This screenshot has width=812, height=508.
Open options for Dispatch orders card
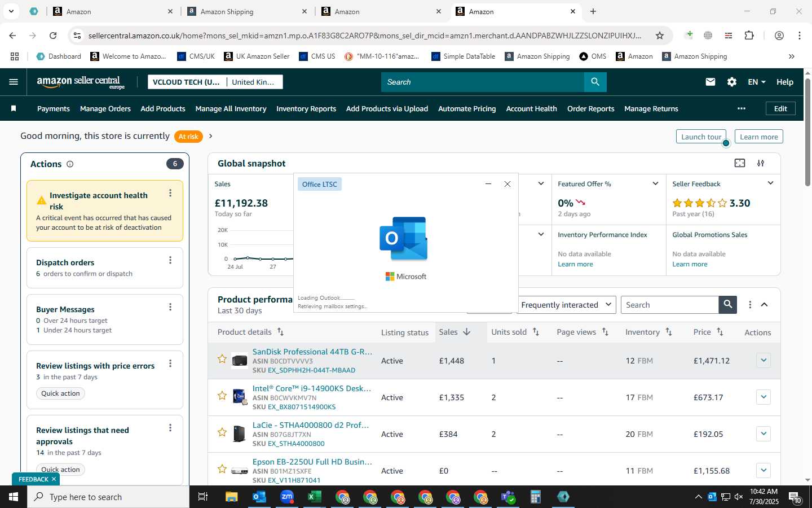[170, 260]
